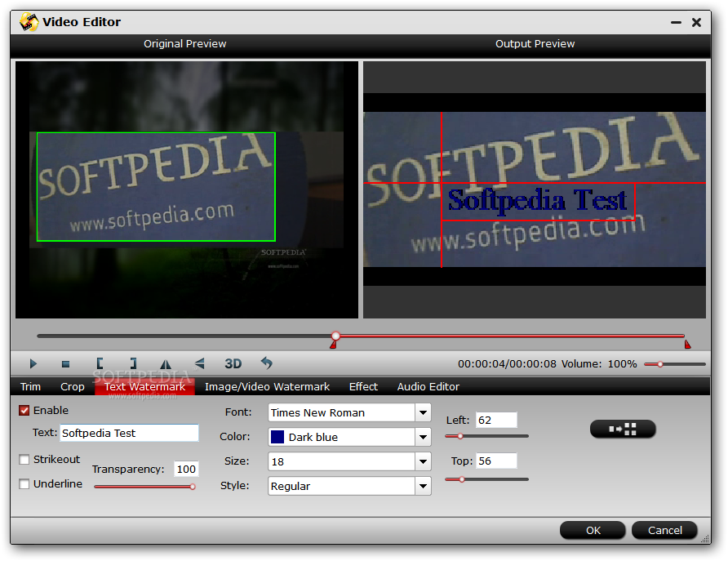Click the Dark blue color swatch
This screenshot has width=728, height=561.
(277, 437)
